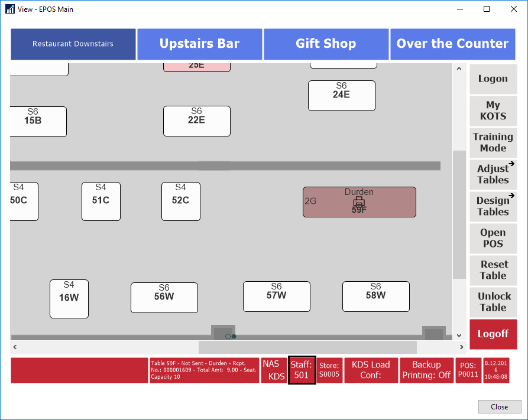Screen dimensions: 528x420
Task: Click Reset Table button
Action: coord(493,270)
